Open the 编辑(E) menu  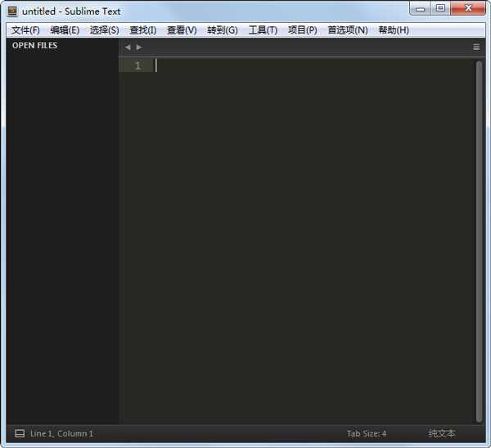pos(65,30)
